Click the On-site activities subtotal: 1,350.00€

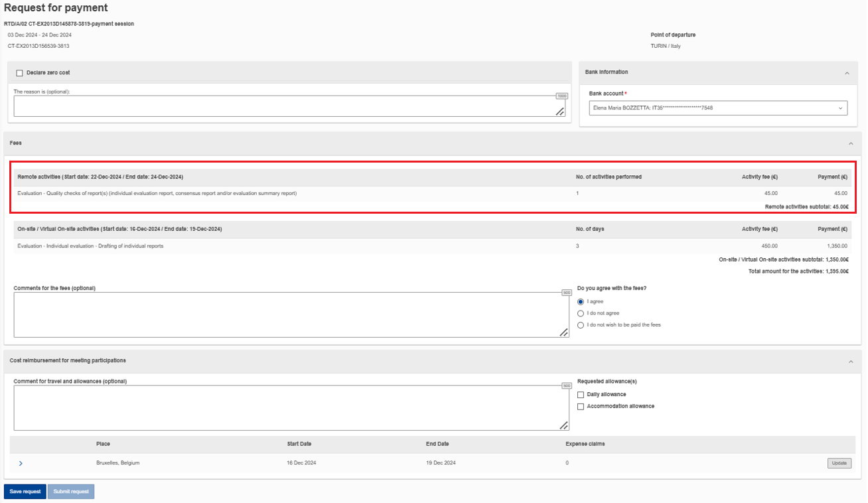pos(784,259)
